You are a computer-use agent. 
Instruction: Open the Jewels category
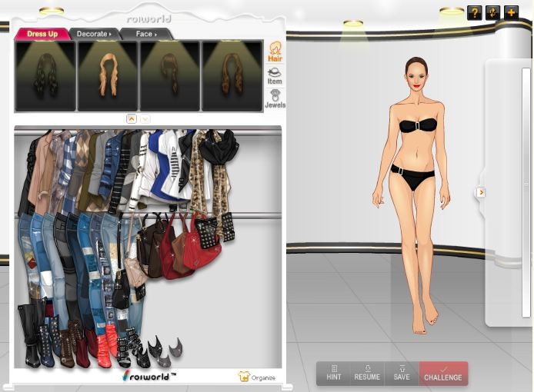click(275, 99)
